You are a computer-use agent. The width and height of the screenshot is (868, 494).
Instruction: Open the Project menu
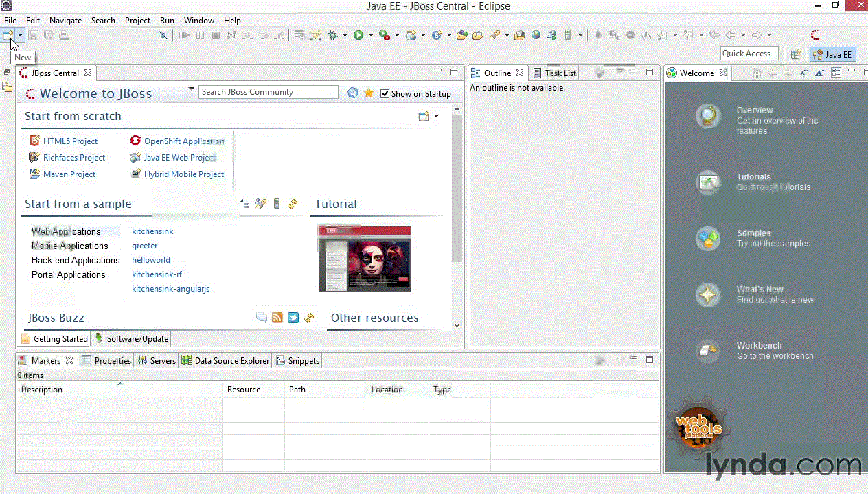click(137, 20)
